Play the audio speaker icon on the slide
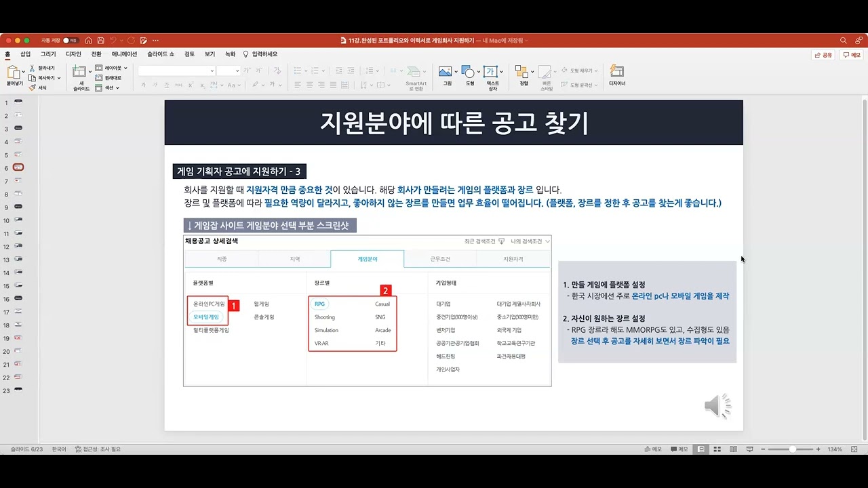Screen dimensions: 868x488 (x=718, y=406)
